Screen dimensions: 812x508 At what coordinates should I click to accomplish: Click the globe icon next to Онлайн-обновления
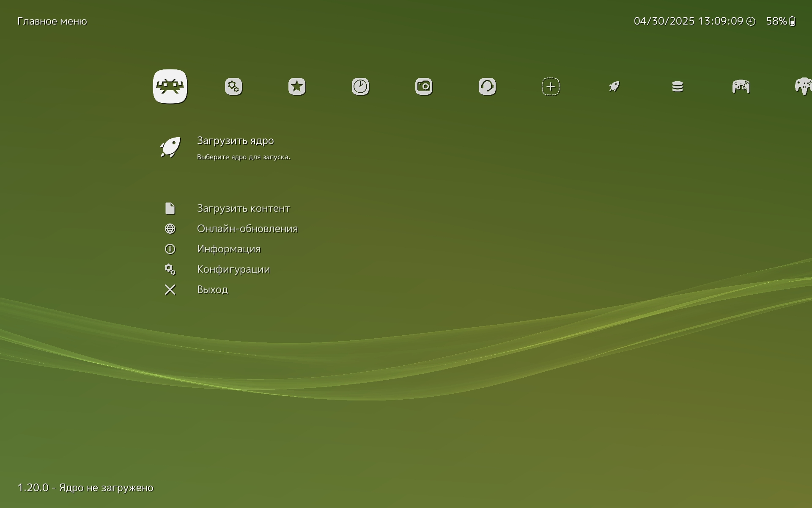[x=170, y=229]
